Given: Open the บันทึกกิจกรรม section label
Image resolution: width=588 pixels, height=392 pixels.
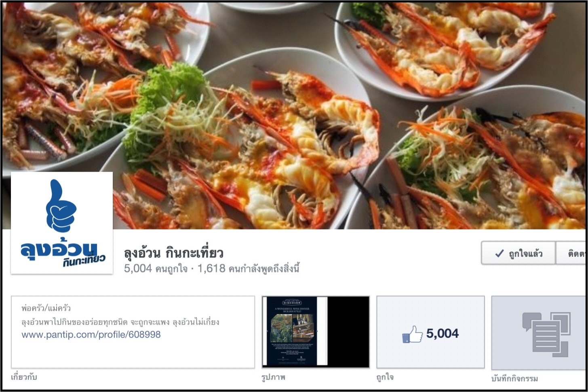Looking at the screenshot, I should coord(514,379).
